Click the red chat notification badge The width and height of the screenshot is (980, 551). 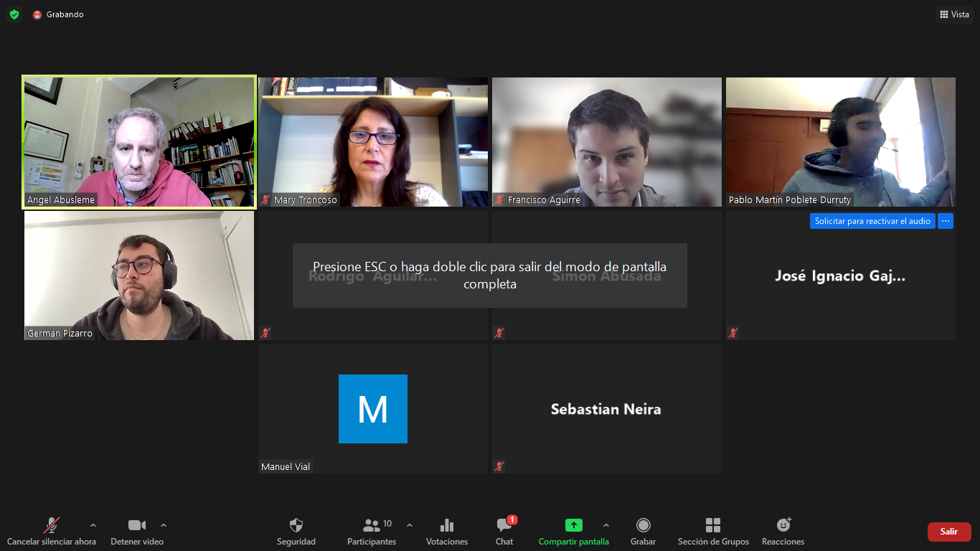[x=512, y=519]
